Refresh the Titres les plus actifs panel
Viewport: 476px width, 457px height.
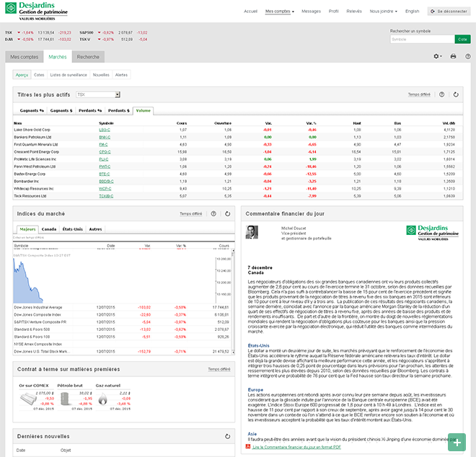pos(456,94)
